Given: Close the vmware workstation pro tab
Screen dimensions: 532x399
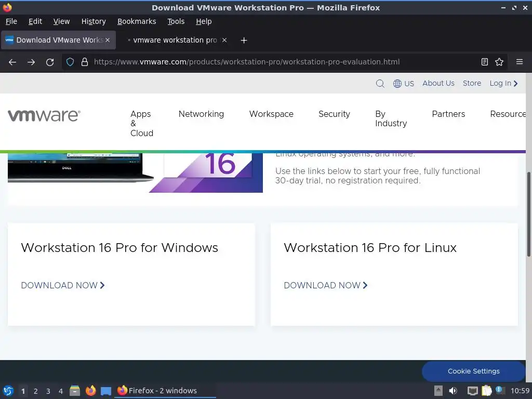Looking at the screenshot, I should click(x=224, y=40).
